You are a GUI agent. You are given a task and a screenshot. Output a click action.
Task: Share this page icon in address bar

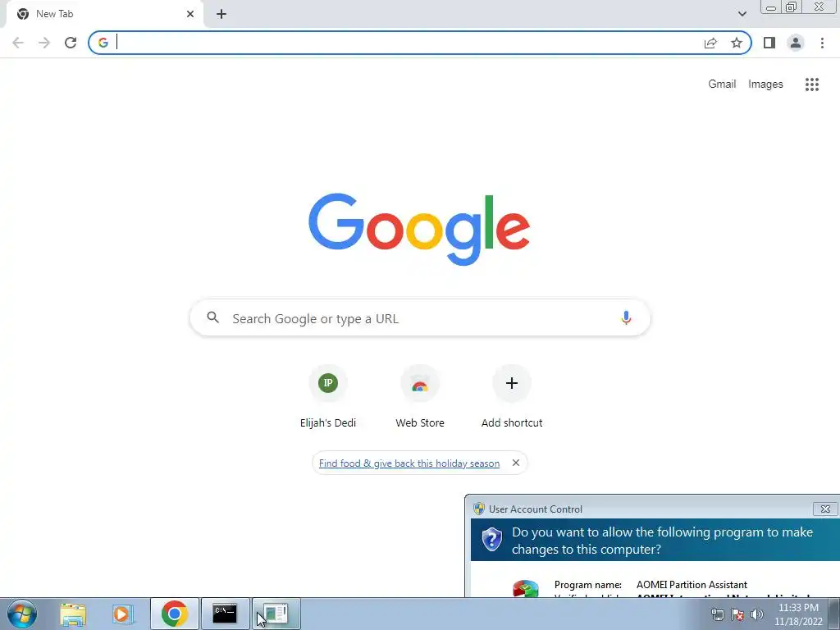click(710, 43)
